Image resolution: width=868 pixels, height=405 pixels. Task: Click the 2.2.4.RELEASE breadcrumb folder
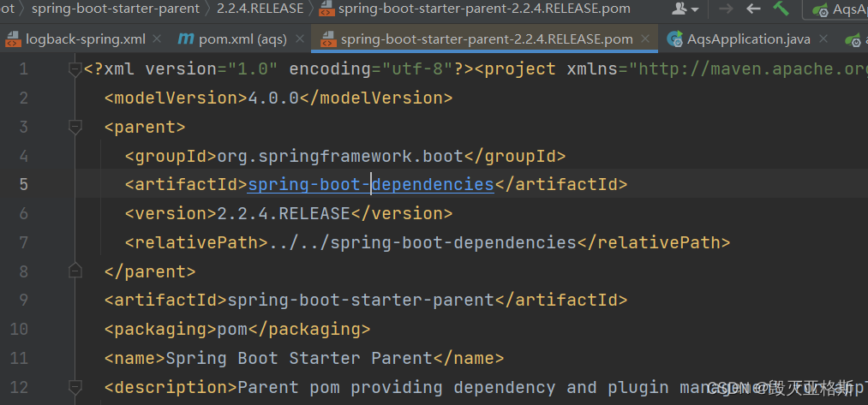(260, 9)
